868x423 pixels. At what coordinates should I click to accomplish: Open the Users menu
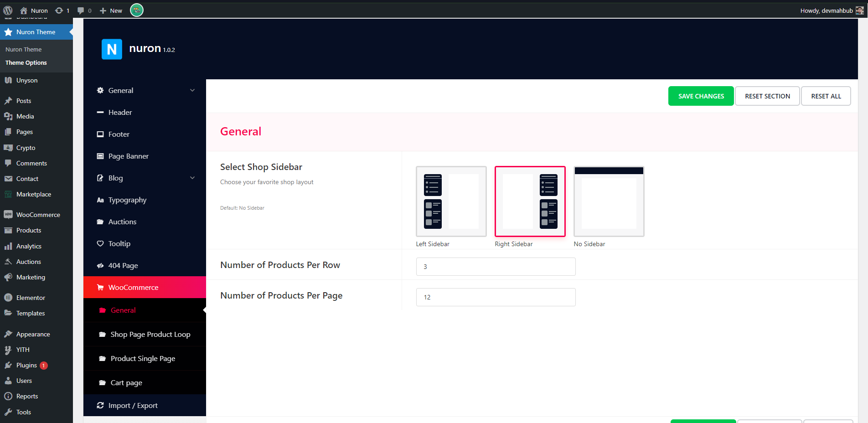[36, 381]
